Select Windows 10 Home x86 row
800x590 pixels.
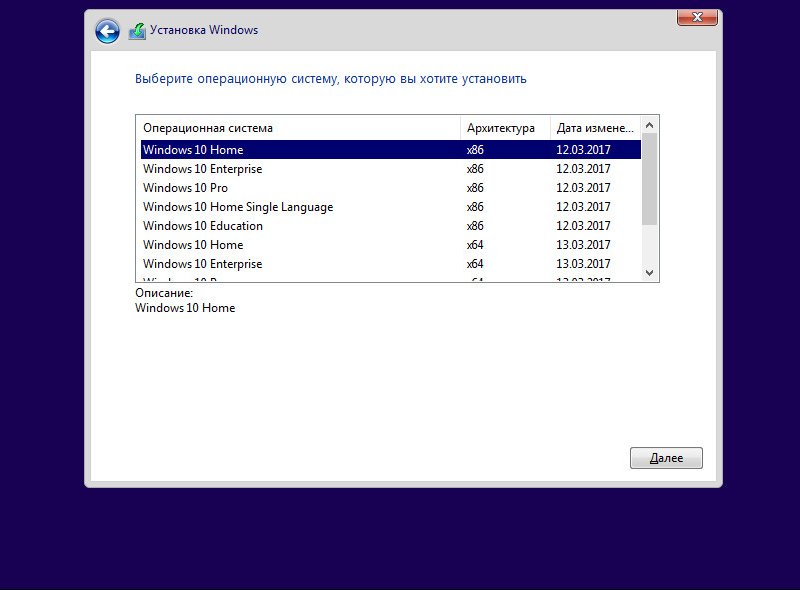point(390,150)
